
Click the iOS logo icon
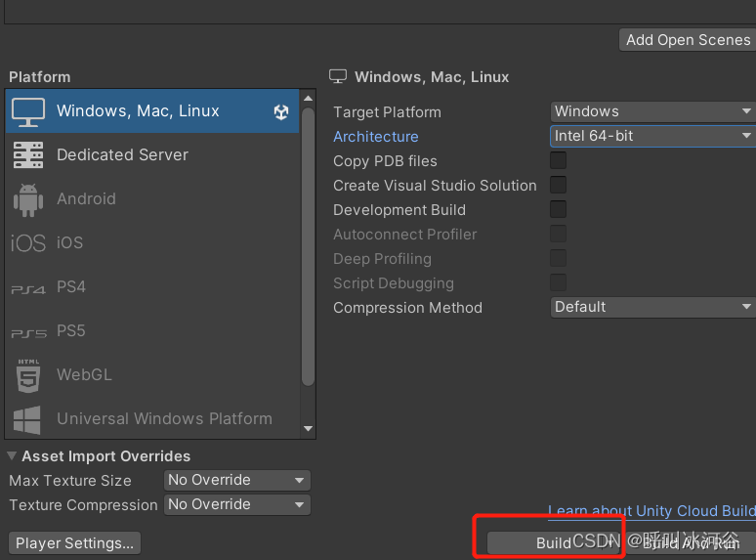(x=28, y=243)
